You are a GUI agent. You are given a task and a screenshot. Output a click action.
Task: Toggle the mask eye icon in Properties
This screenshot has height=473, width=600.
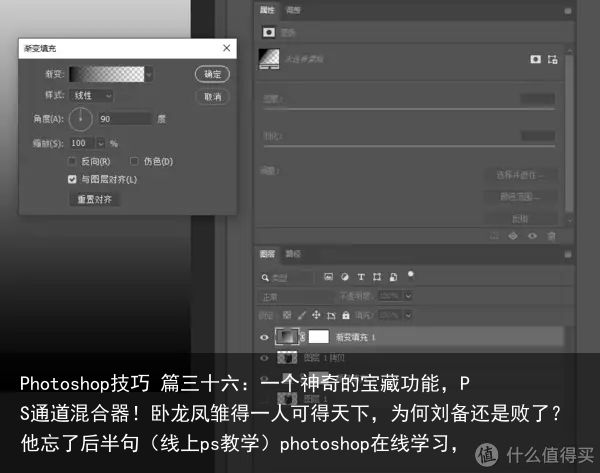pyautogui.click(x=532, y=236)
